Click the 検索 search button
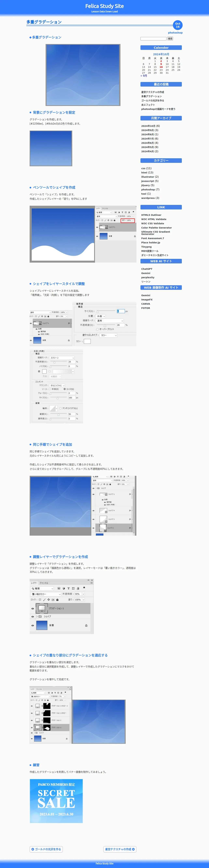This screenshot has width=209, height=868. click(x=170, y=39)
